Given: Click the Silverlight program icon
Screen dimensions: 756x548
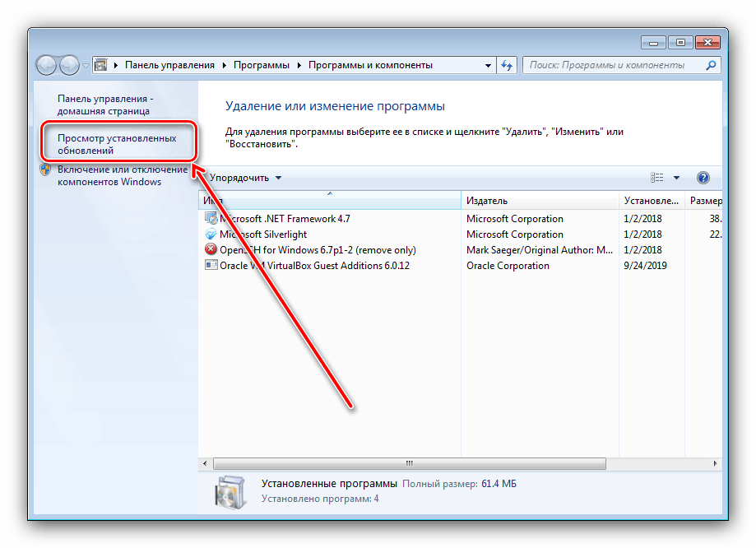Looking at the screenshot, I should point(211,234).
